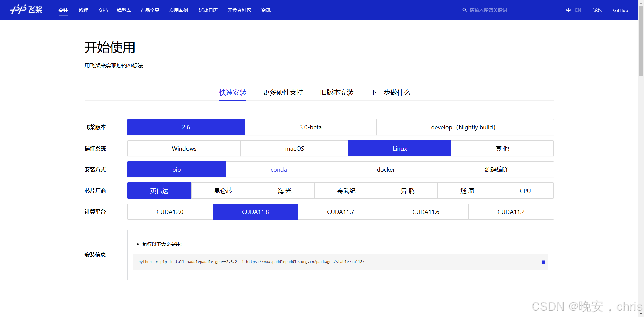Switch language to EN
Screen dimensions: 644x317
coord(578,10)
